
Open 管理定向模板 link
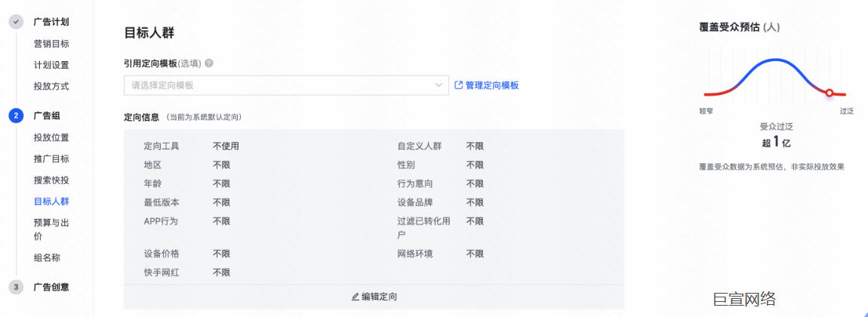click(492, 85)
